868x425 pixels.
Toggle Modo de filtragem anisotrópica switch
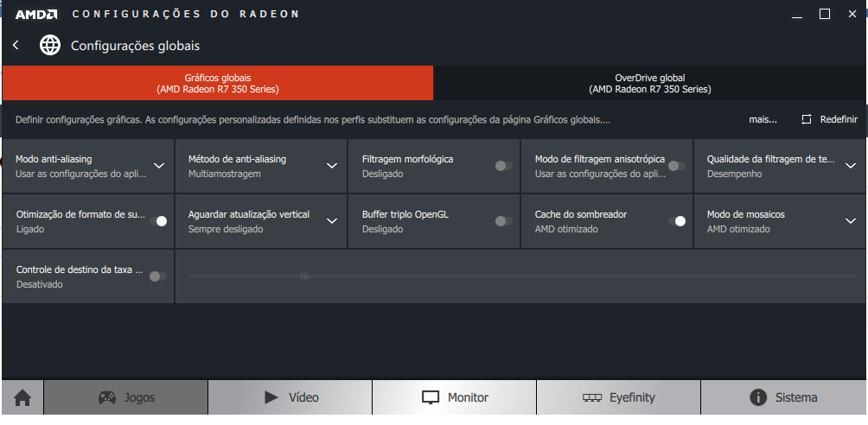click(676, 166)
